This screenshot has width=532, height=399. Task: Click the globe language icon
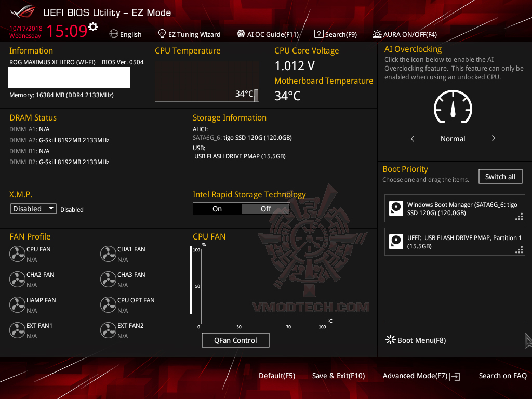point(114,34)
